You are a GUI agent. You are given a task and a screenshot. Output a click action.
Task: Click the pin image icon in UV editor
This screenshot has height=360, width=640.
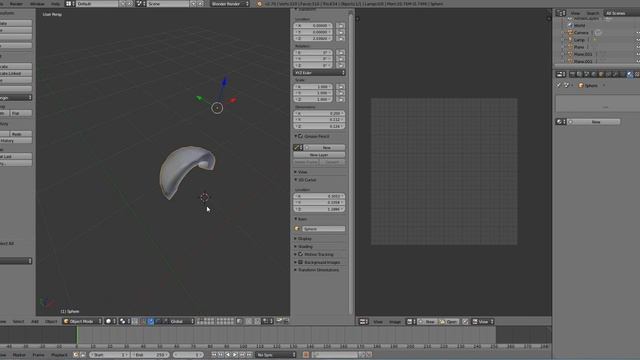[x=465, y=322]
